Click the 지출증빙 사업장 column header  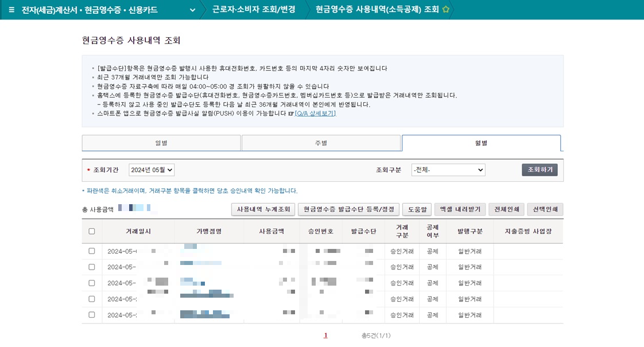point(528,231)
